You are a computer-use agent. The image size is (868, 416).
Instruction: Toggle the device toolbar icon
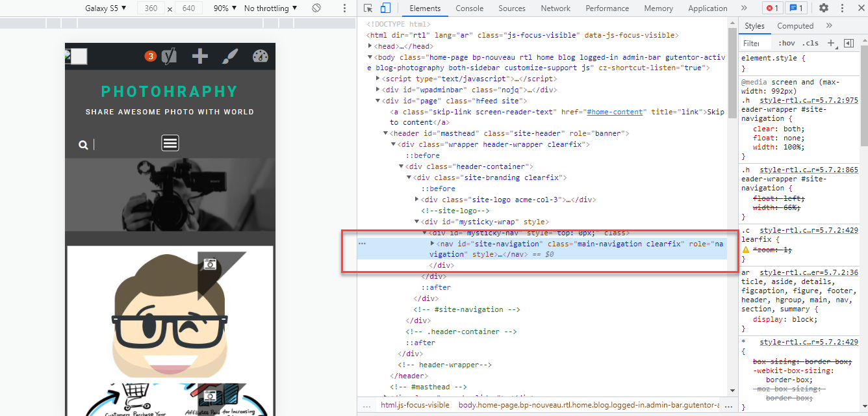pyautogui.click(x=385, y=8)
